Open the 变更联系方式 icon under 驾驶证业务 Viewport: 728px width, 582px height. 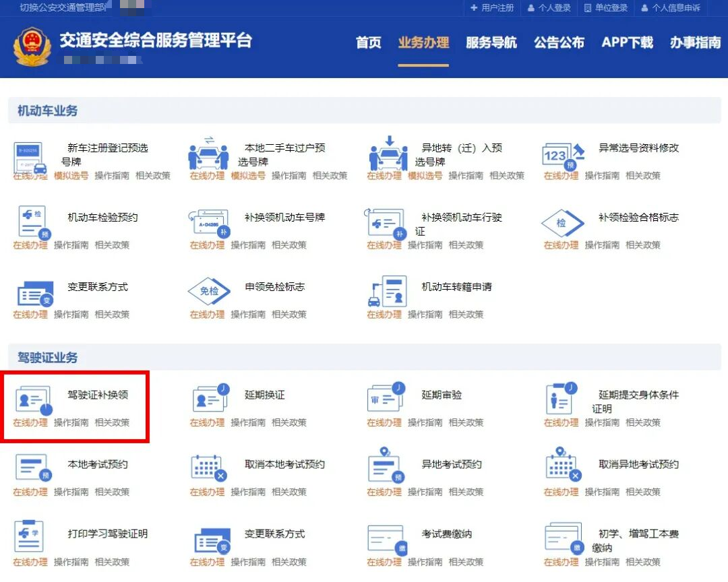click(212, 541)
